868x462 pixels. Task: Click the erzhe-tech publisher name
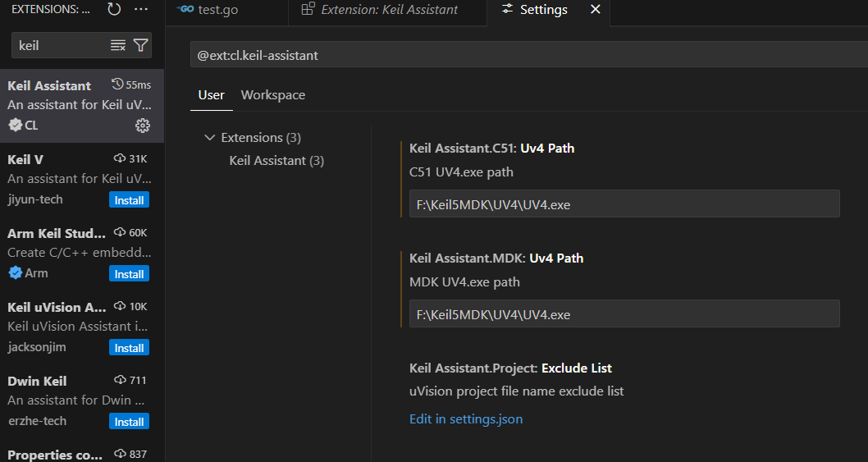[37, 421]
